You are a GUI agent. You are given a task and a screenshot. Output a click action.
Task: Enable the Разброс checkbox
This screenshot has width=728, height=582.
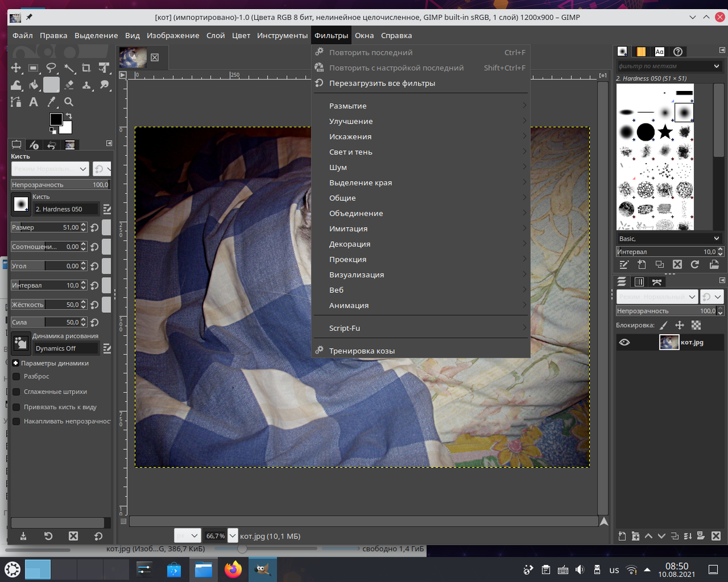pos(16,376)
